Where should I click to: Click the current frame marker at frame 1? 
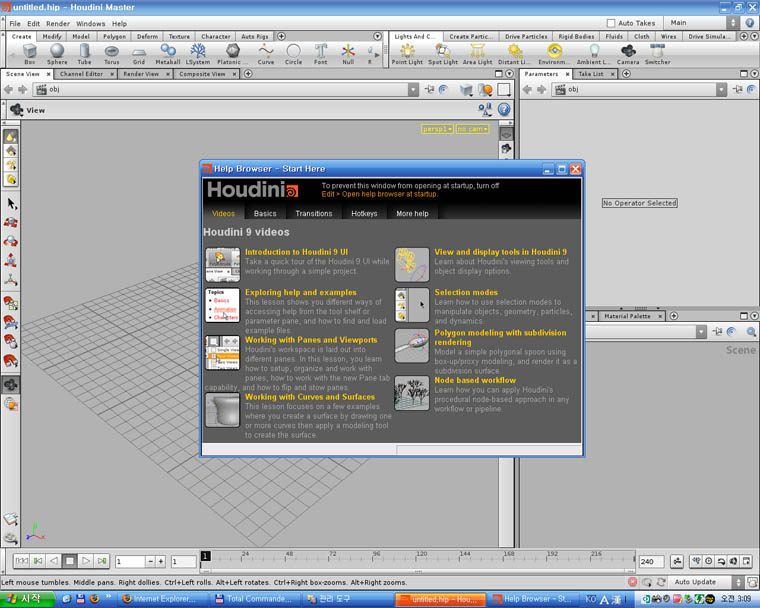click(206, 556)
